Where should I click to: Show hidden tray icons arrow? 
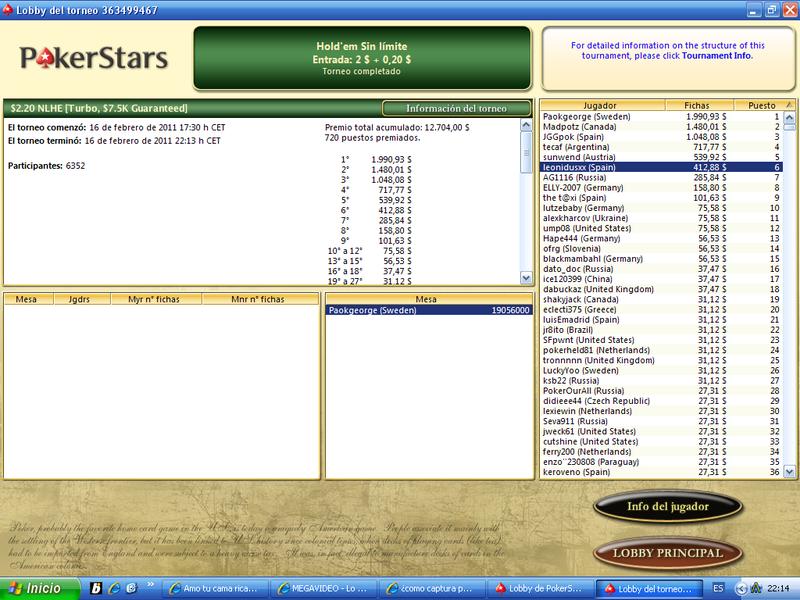click(x=742, y=589)
